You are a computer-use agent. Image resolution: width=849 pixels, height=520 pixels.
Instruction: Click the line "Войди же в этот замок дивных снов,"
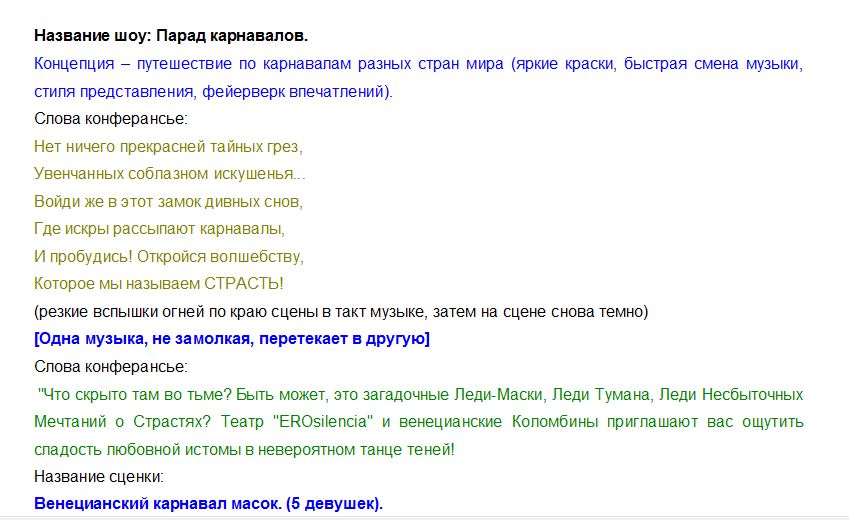[x=168, y=201]
